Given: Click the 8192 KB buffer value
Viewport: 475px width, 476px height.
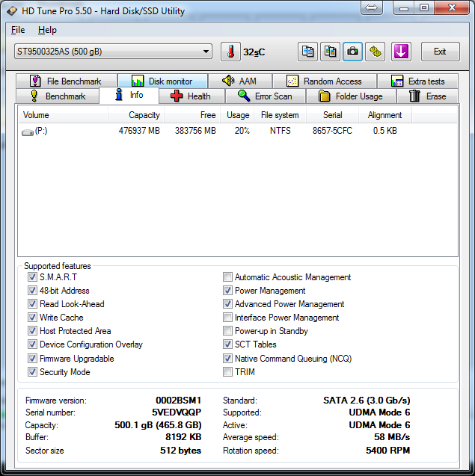Looking at the screenshot, I should click(x=183, y=437).
